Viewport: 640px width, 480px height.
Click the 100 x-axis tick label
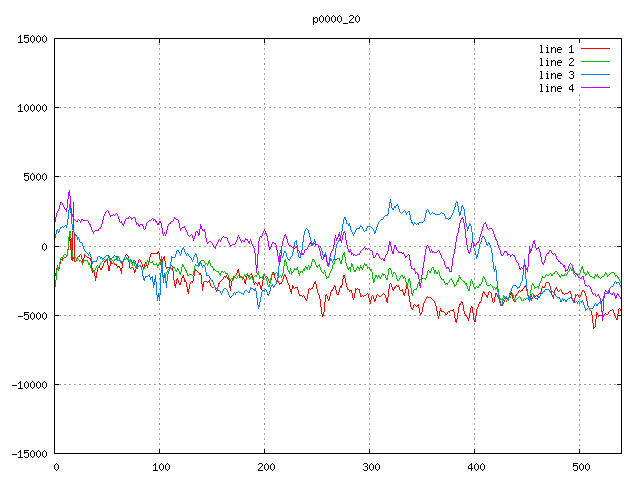click(159, 467)
